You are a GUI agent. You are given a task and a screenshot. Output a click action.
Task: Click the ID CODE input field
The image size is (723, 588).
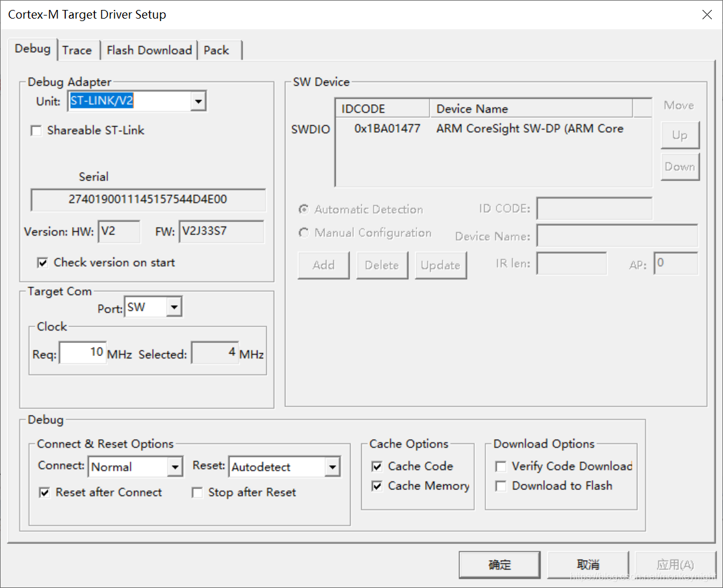tap(595, 209)
